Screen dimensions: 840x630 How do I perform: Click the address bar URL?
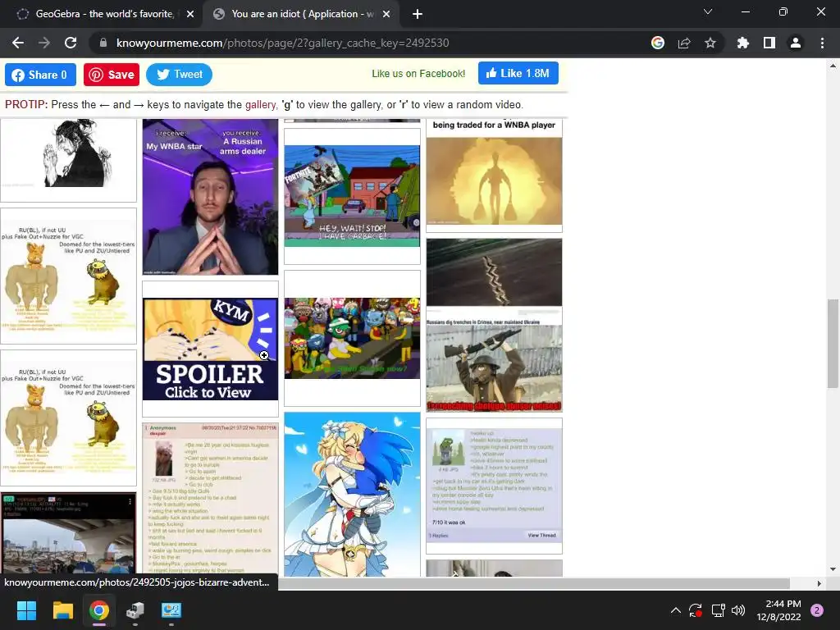point(283,43)
